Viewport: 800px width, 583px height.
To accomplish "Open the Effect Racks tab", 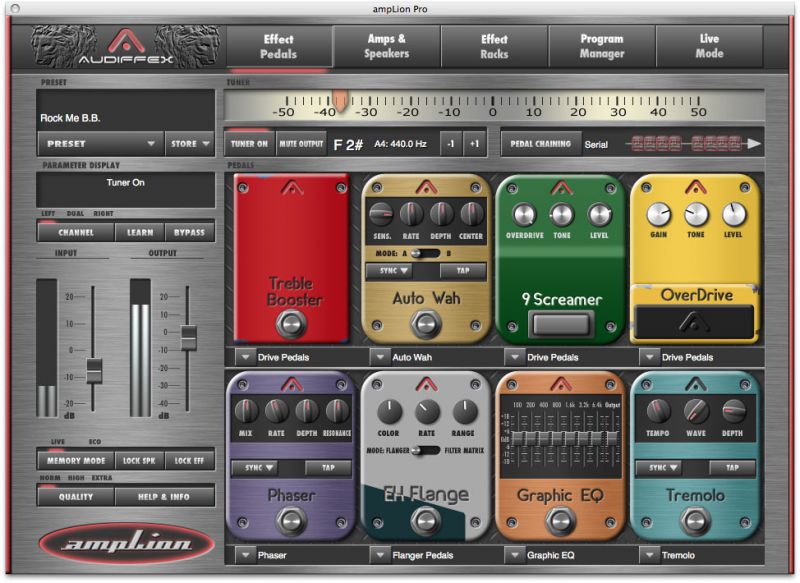I will pos(494,46).
